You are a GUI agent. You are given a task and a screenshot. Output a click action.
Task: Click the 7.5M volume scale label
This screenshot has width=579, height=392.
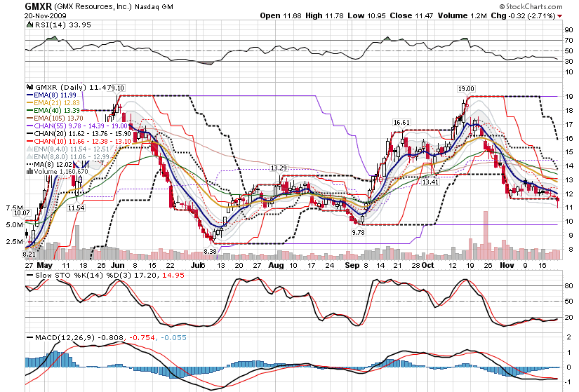(15, 208)
